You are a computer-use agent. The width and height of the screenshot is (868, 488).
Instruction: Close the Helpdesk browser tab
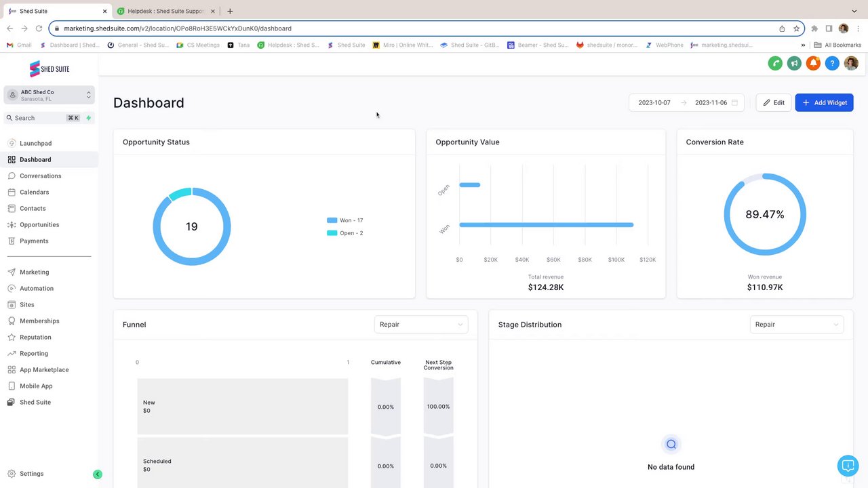(214, 11)
